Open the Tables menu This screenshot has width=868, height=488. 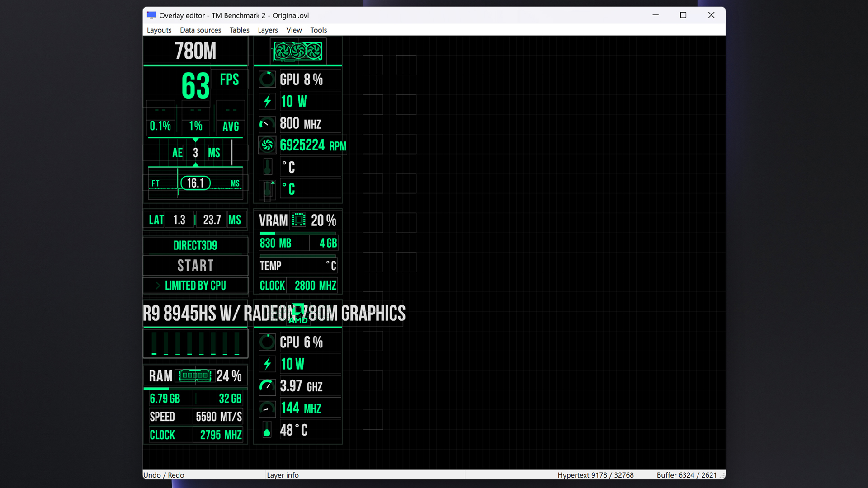pyautogui.click(x=239, y=30)
